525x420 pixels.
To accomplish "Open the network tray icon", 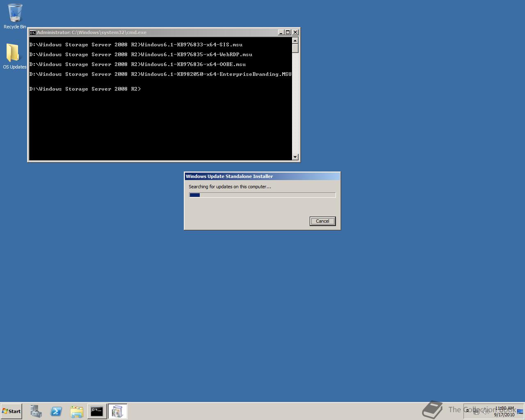I will pyautogui.click(x=476, y=411).
